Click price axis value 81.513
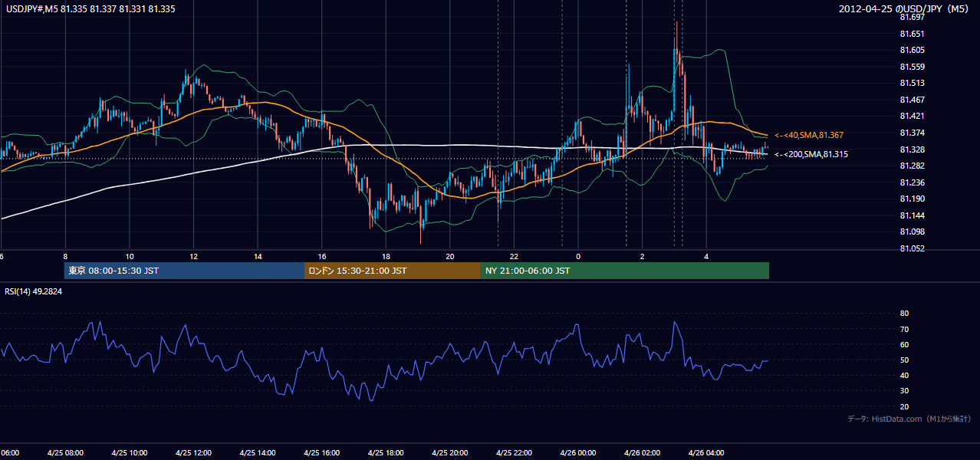 (911, 83)
